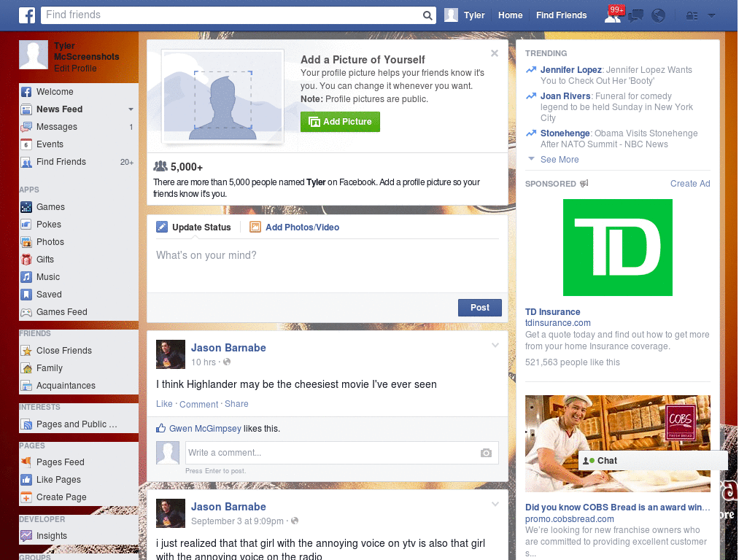This screenshot has width=747, height=560.
Task: Open the notifications globe icon
Action: (x=658, y=16)
